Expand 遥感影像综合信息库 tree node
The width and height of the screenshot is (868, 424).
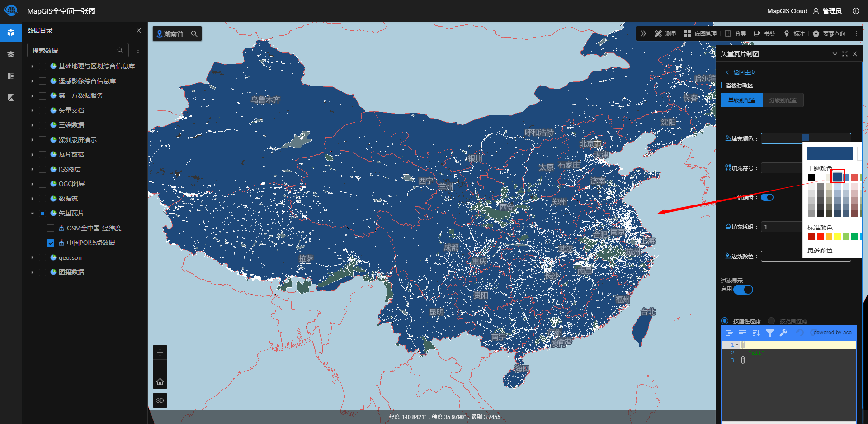33,81
